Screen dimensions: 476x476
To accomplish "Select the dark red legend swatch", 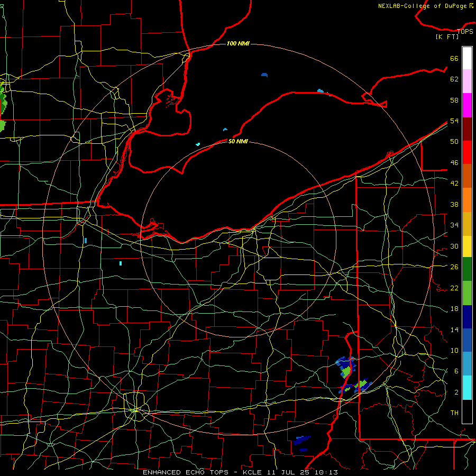I will tap(467, 129).
